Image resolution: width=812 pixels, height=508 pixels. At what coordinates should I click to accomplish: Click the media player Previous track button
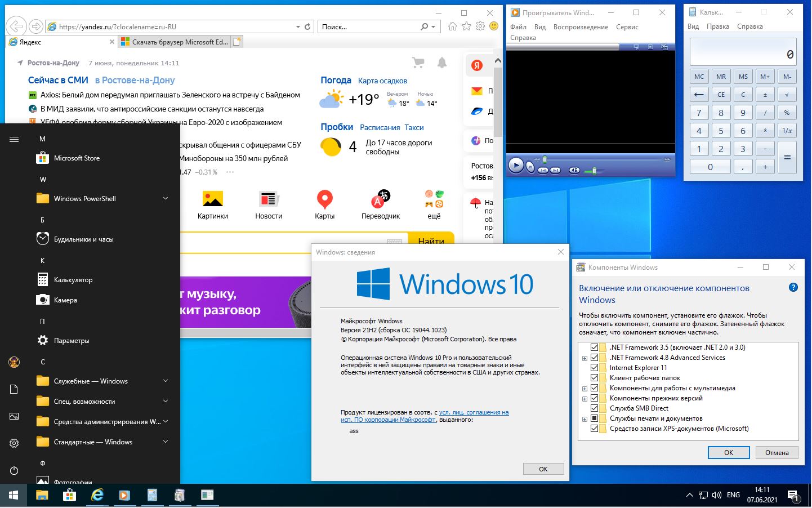coord(543,170)
